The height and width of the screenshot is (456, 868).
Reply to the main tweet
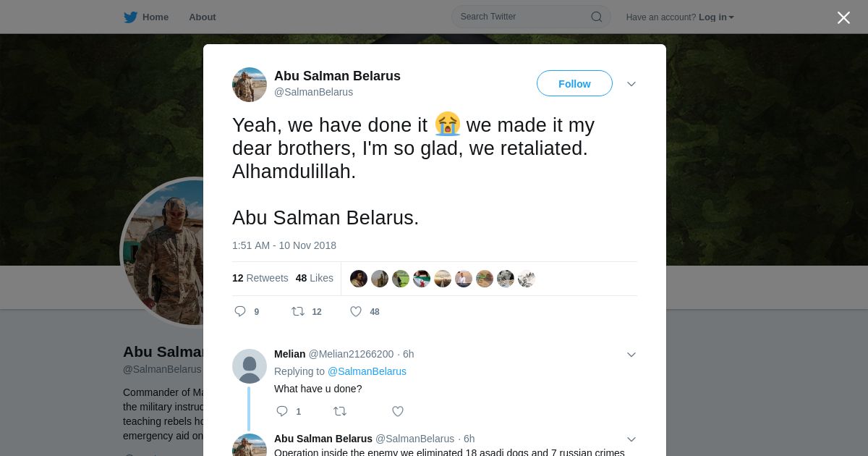pyautogui.click(x=241, y=311)
